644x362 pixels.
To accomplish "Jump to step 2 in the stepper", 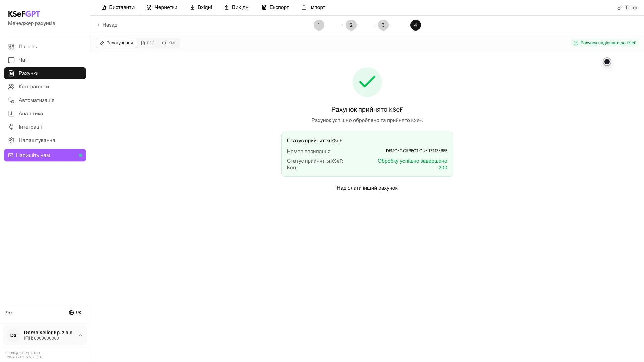I will pyautogui.click(x=351, y=25).
